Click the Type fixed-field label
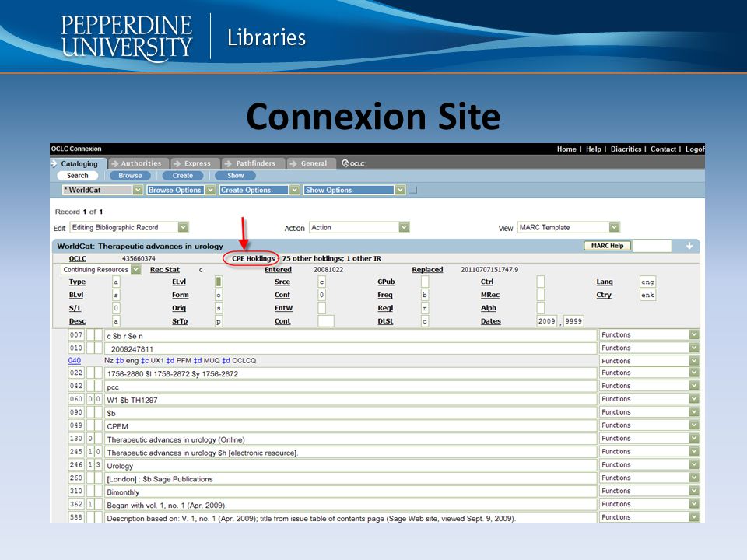The height and width of the screenshot is (560, 747). (x=77, y=282)
